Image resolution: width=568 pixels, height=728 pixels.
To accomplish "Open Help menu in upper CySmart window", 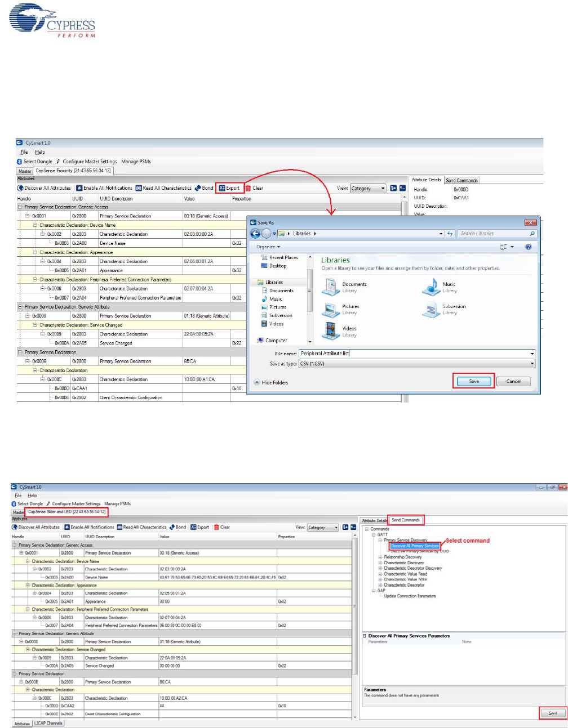I will click(40, 152).
